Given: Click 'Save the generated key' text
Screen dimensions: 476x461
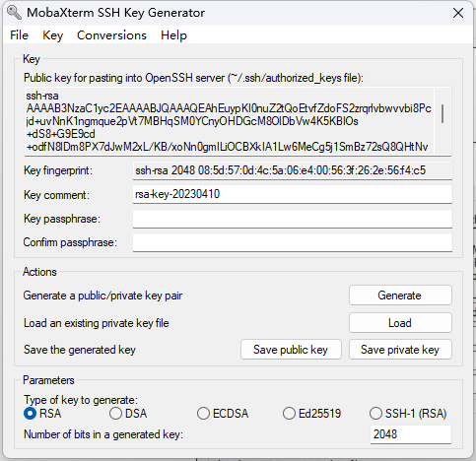Looking at the screenshot, I should click(80, 350).
